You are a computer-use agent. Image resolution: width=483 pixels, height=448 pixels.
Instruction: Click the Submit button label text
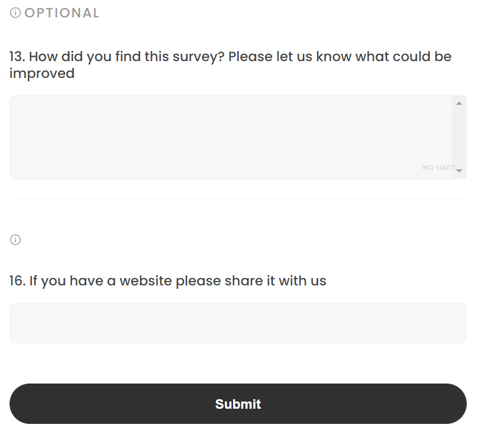238,404
